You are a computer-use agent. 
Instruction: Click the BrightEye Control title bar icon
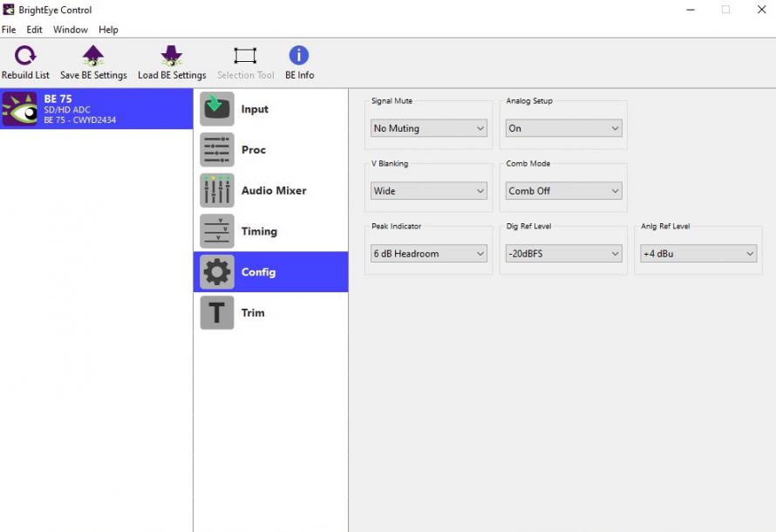point(9,10)
